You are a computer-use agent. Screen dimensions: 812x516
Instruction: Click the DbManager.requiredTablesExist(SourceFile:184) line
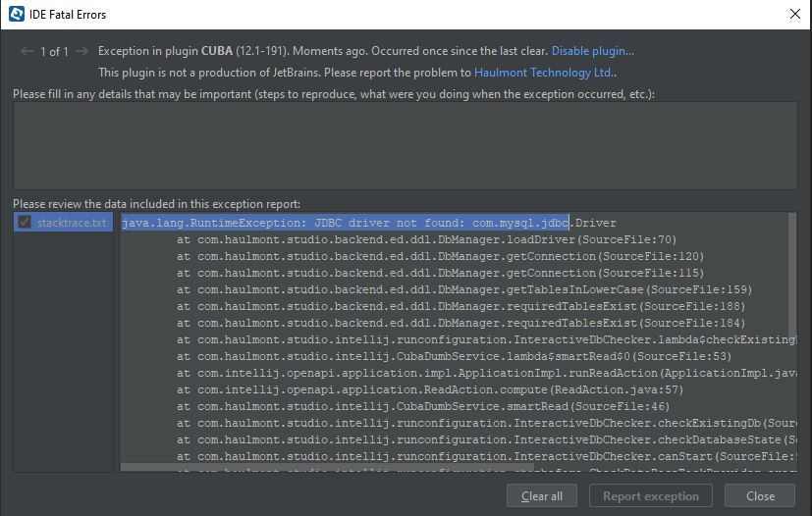click(460, 323)
